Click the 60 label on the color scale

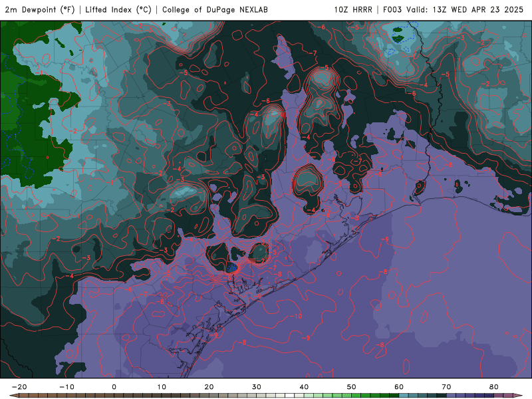[399, 387]
